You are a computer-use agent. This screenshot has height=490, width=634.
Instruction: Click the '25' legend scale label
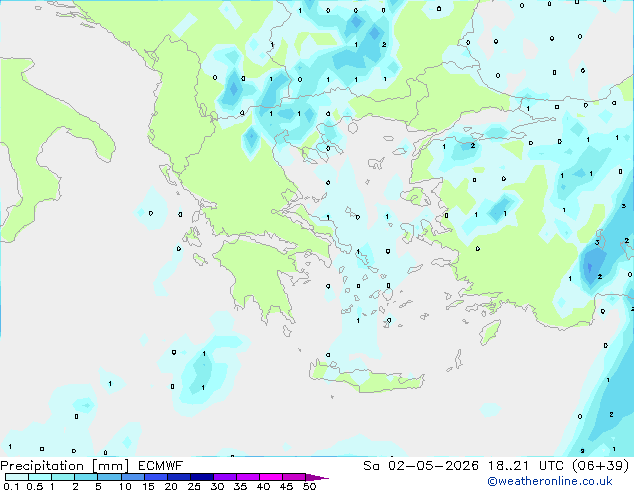click(x=194, y=486)
